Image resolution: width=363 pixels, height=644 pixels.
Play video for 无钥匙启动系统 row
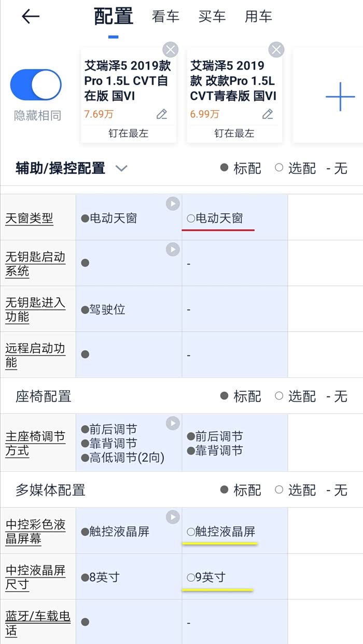[x=173, y=250]
